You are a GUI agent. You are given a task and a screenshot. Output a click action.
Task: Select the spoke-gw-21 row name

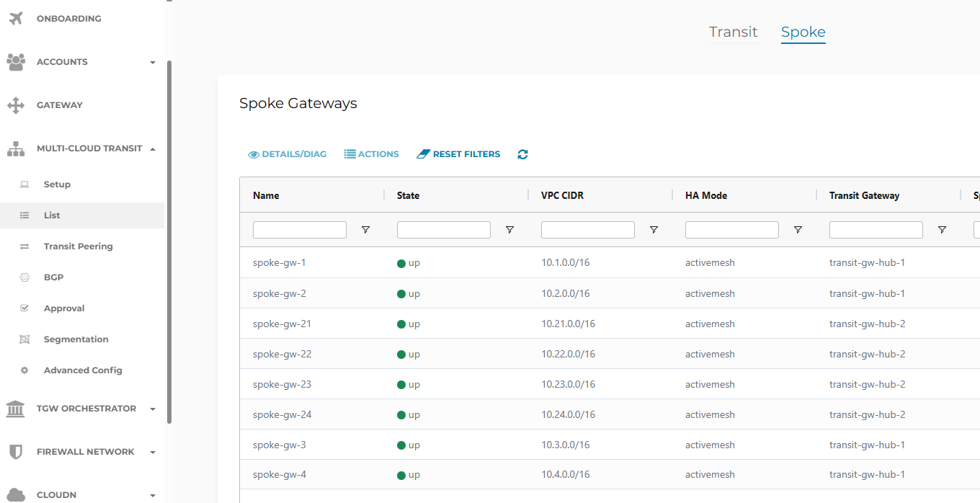coord(282,324)
